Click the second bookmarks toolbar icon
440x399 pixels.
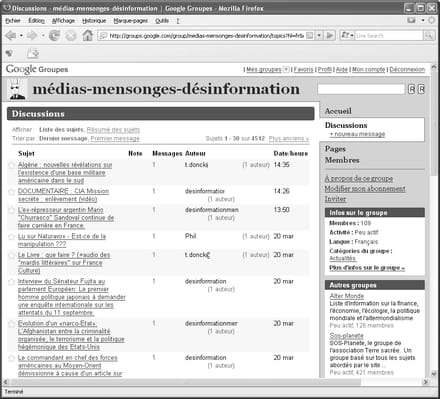click(x=33, y=53)
